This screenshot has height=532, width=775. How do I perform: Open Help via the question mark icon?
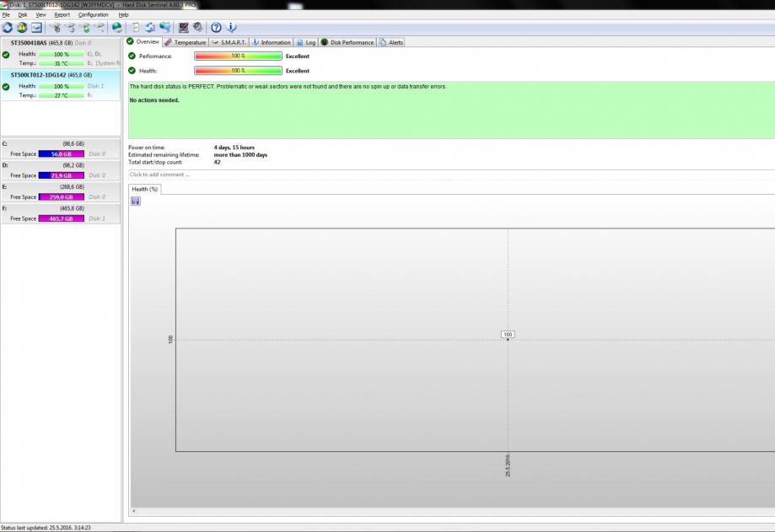[x=216, y=28]
